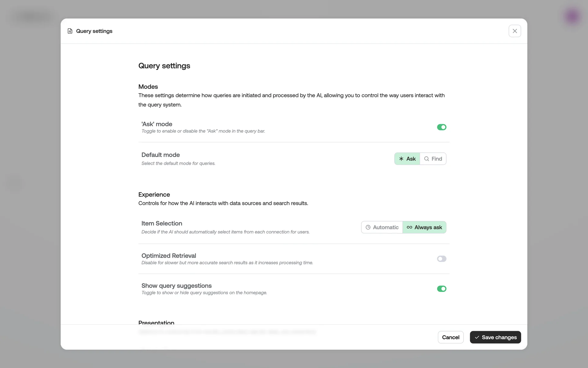Click the magnifier icon in Find option

[x=426, y=159]
